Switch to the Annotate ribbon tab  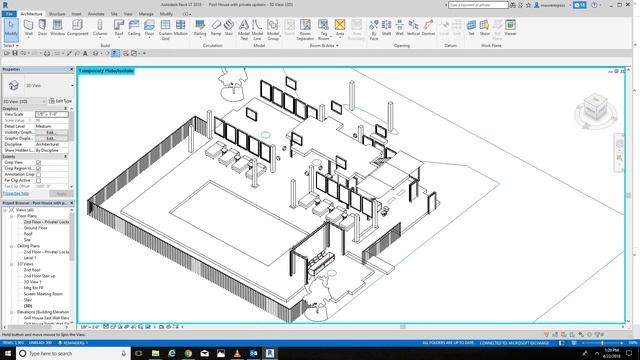96,14
